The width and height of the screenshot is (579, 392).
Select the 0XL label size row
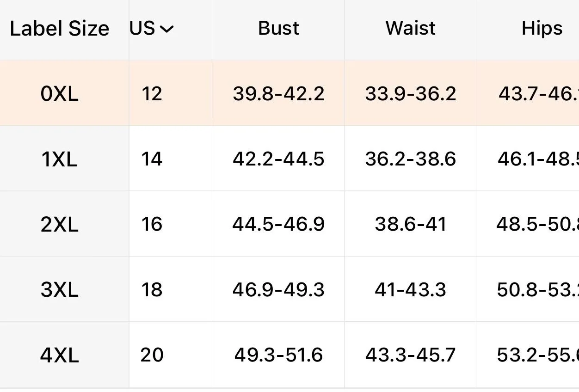click(289, 93)
